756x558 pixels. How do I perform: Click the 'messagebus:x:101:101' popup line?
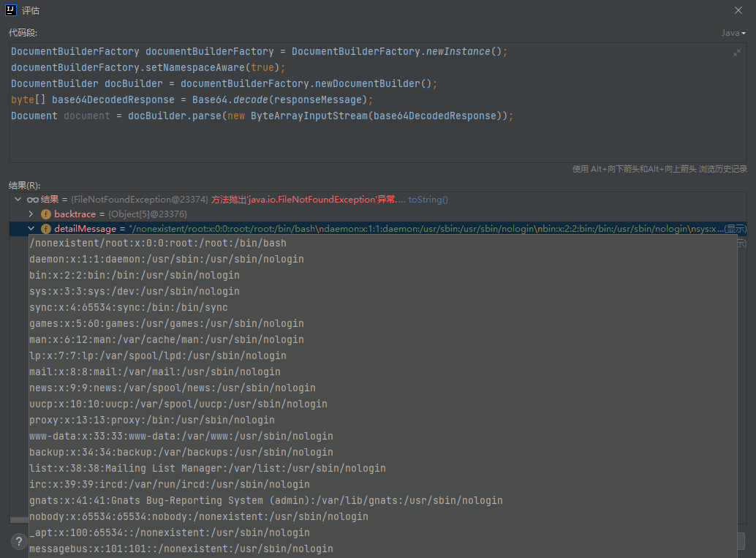coord(181,548)
